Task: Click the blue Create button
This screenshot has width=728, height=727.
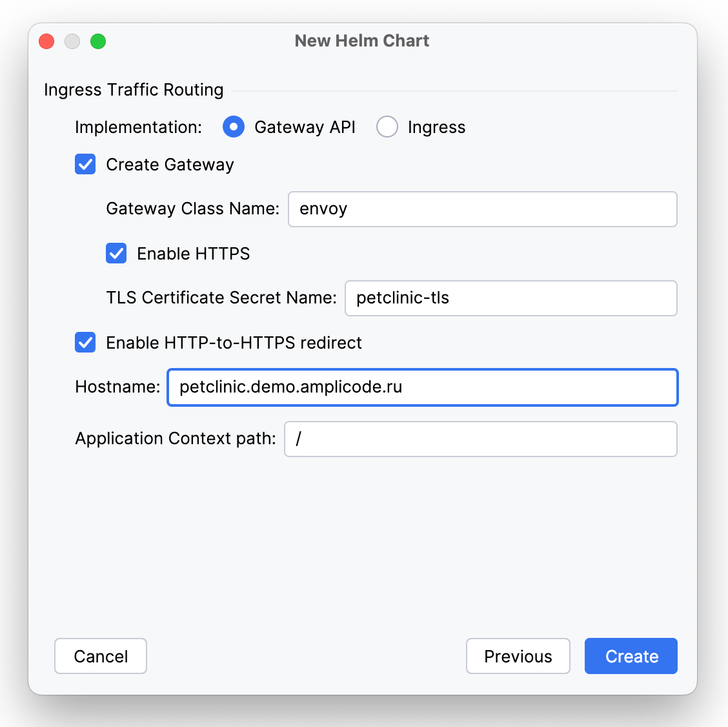Action: pyautogui.click(x=631, y=656)
